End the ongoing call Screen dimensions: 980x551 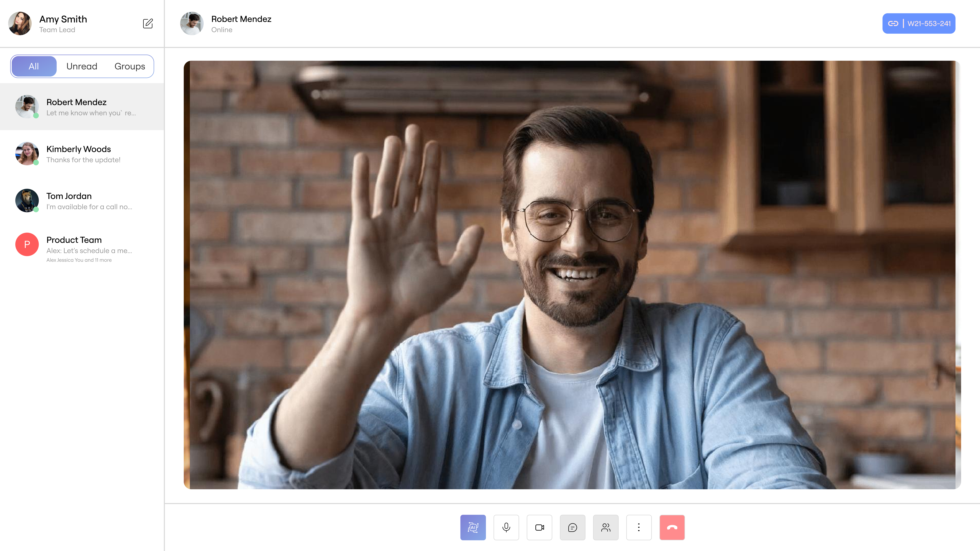pos(672,527)
